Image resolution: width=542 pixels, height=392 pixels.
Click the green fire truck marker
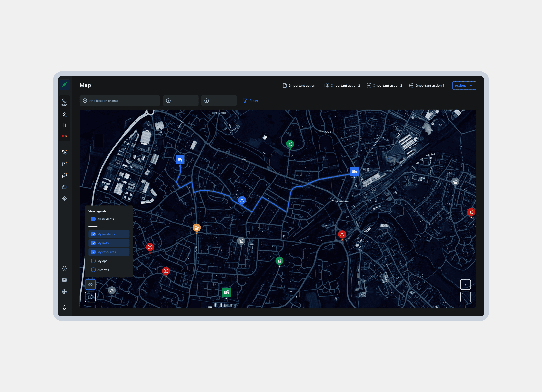click(x=226, y=292)
